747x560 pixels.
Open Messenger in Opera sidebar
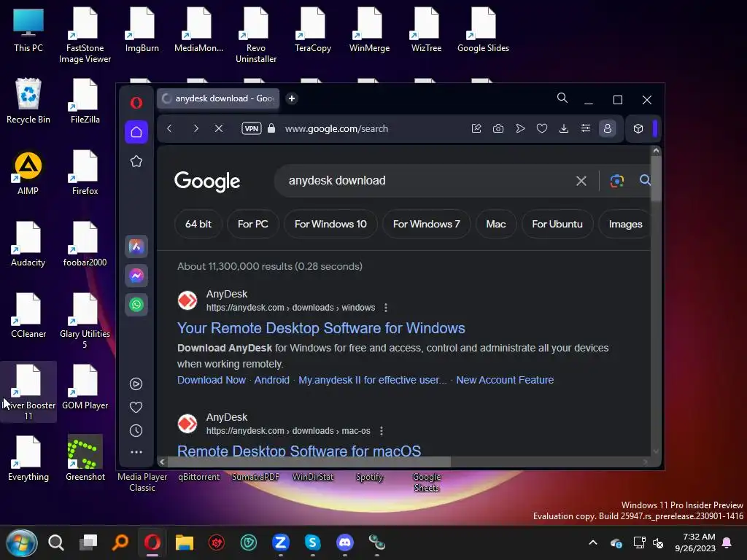[x=136, y=276]
